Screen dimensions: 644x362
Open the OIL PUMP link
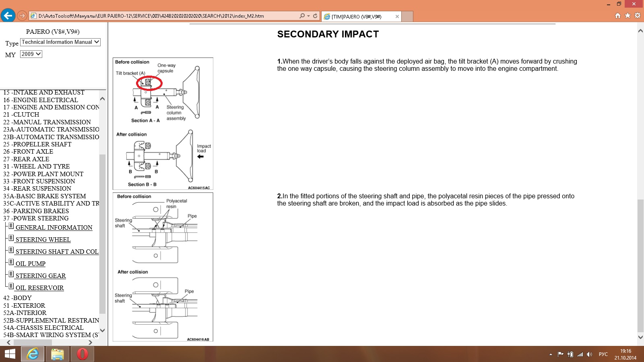[30, 264]
